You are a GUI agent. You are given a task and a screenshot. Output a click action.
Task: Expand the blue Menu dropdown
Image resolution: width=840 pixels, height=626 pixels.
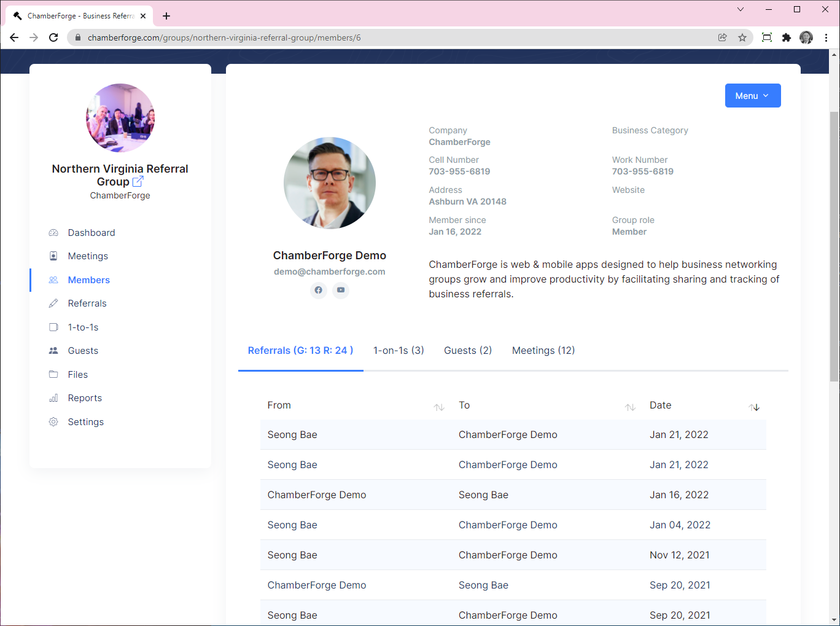(752, 96)
